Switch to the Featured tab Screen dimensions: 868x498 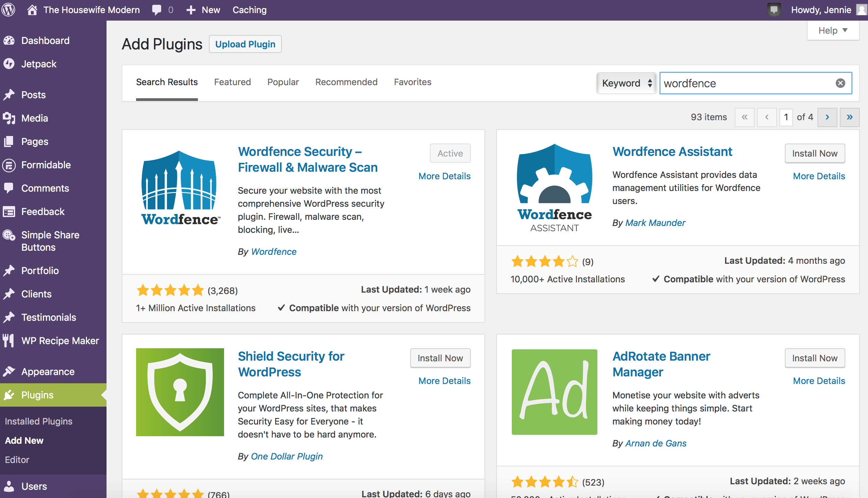[233, 82]
